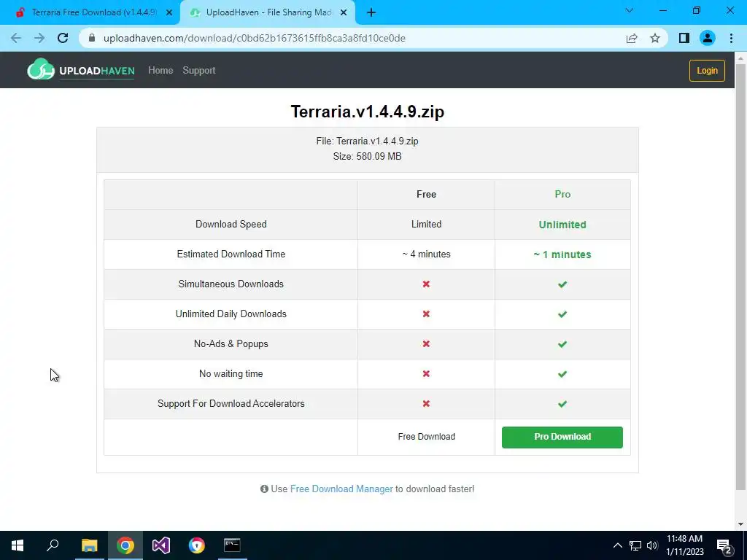Viewport: 747px width, 560px height.
Task: Reload the UploadHaven page
Action: click(63, 38)
